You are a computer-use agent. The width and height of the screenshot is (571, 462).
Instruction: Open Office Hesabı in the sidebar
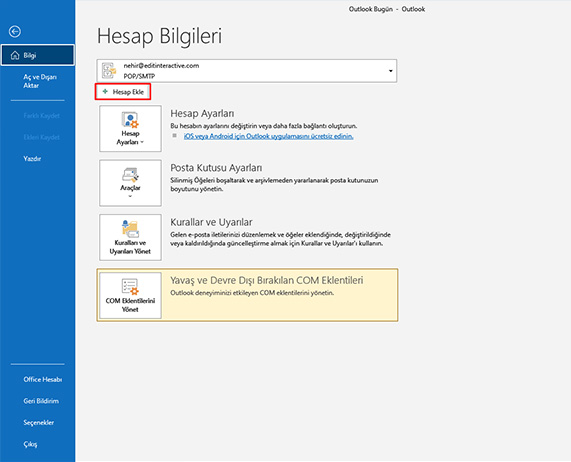click(x=43, y=379)
